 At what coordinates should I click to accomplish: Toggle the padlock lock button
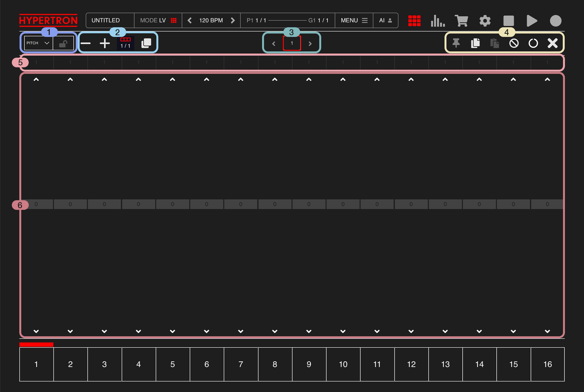[63, 43]
